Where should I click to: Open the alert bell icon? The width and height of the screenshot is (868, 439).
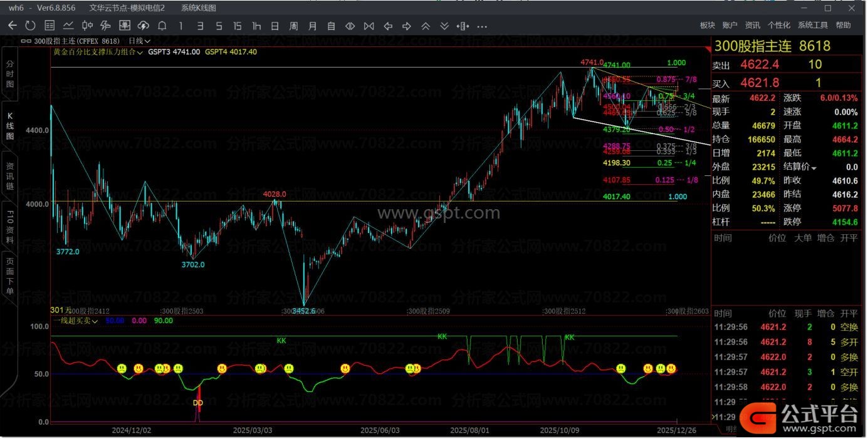[x=162, y=26]
